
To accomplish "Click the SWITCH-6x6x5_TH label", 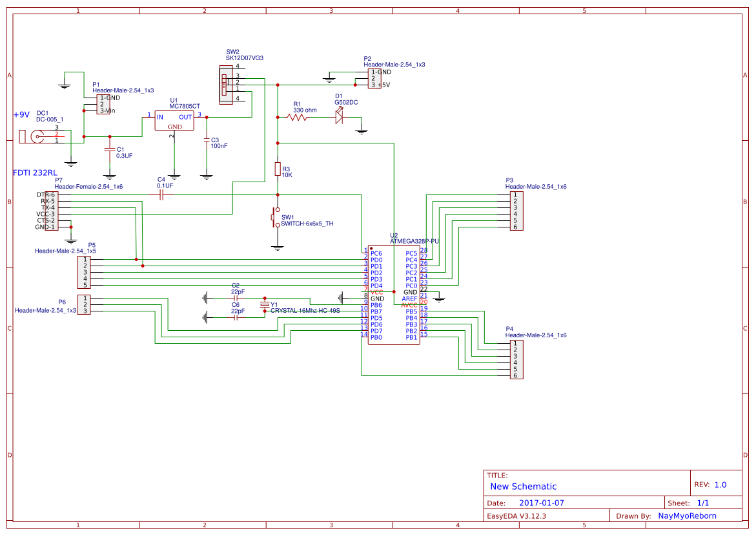I will [x=307, y=224].
